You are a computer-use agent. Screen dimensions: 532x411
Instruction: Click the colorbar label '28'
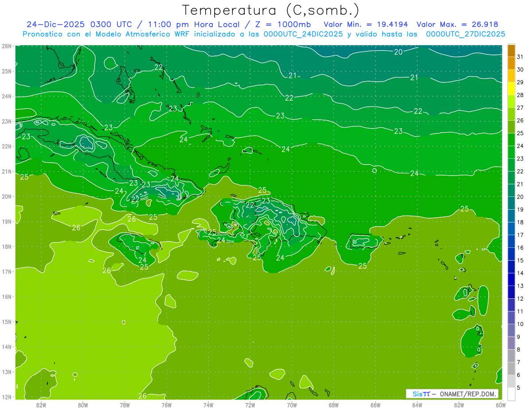(520, 95)
